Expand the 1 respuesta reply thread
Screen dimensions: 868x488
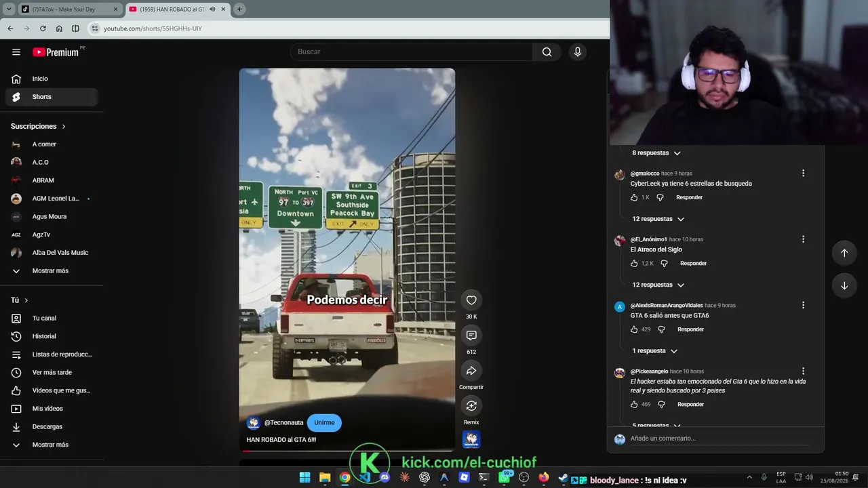coord(654,351)
